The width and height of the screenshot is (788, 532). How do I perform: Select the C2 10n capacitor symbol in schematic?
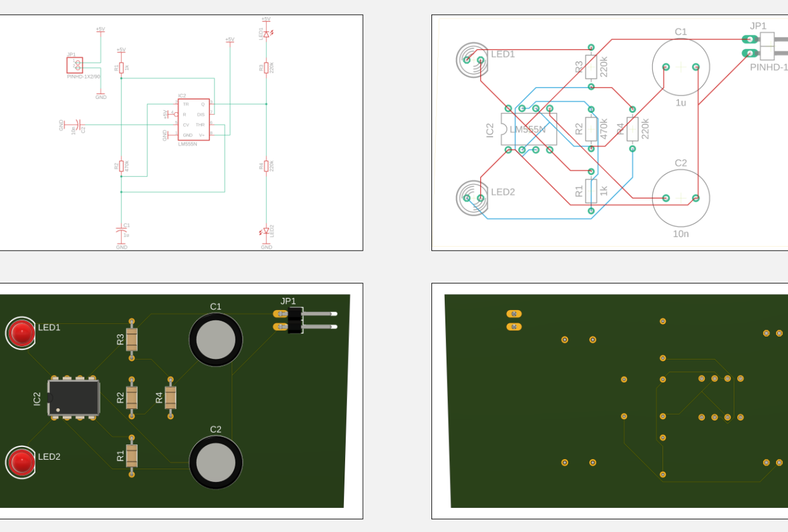(x=77, y=124)
